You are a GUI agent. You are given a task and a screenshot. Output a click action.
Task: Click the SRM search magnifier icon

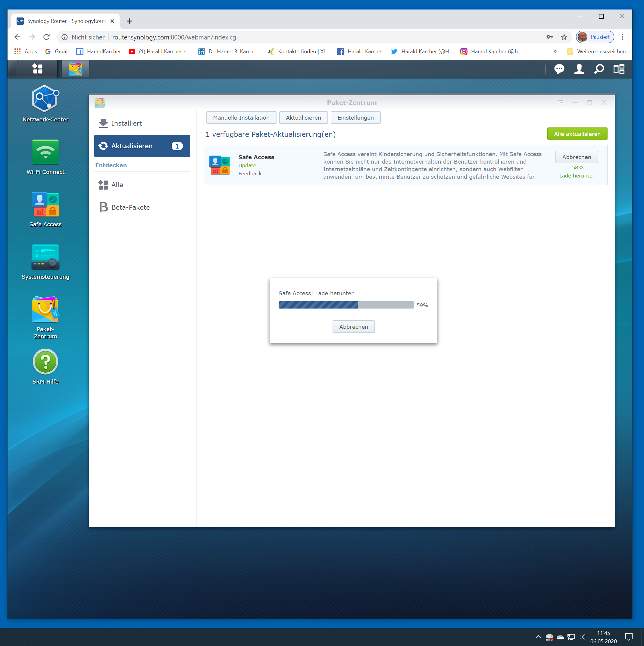click(599, 69)
